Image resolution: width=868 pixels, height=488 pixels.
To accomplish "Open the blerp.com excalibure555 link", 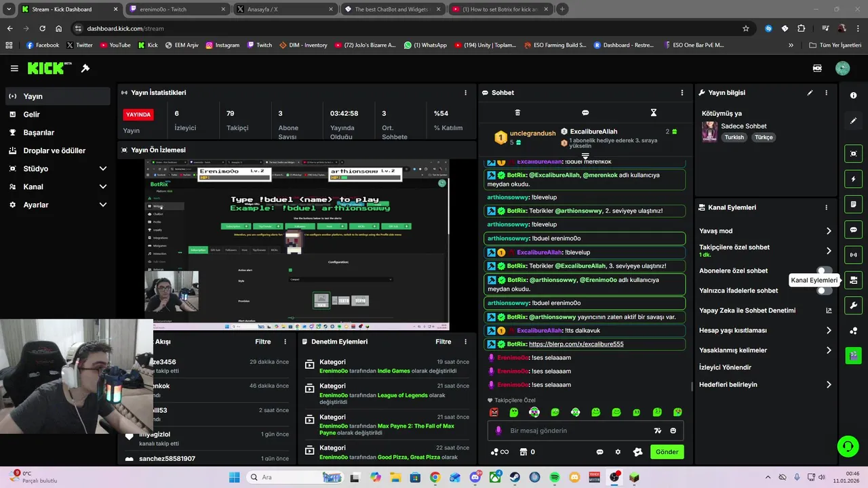I will click(x=576, y=344).
